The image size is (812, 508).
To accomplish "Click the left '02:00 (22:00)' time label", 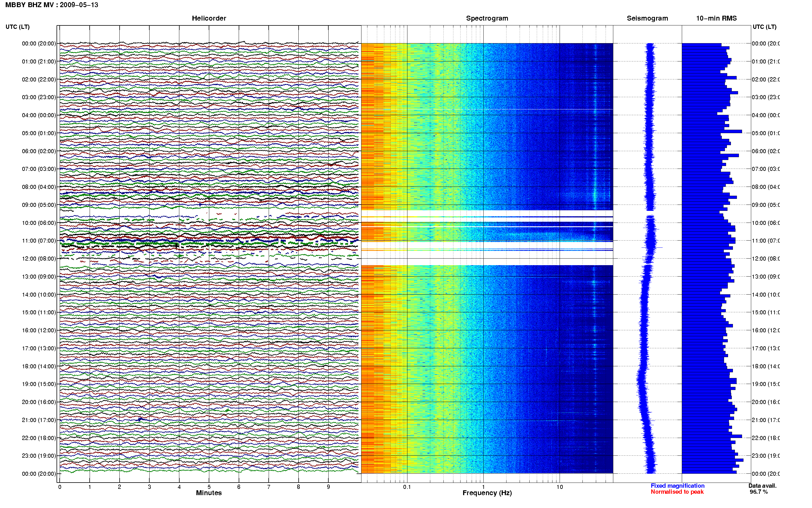I will (39, 79).
